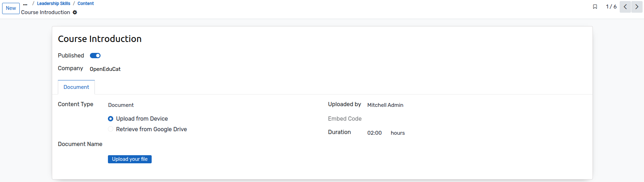Open the Uploaded by Mitchell Admin field
Viewport: 644px width, 182px height.
(x=477, y=105)
